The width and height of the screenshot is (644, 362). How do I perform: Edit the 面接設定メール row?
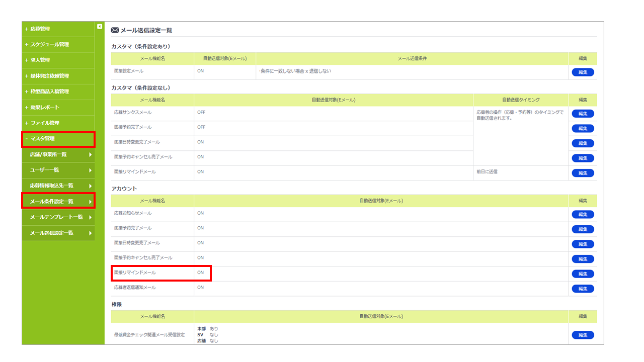(583, 72)
